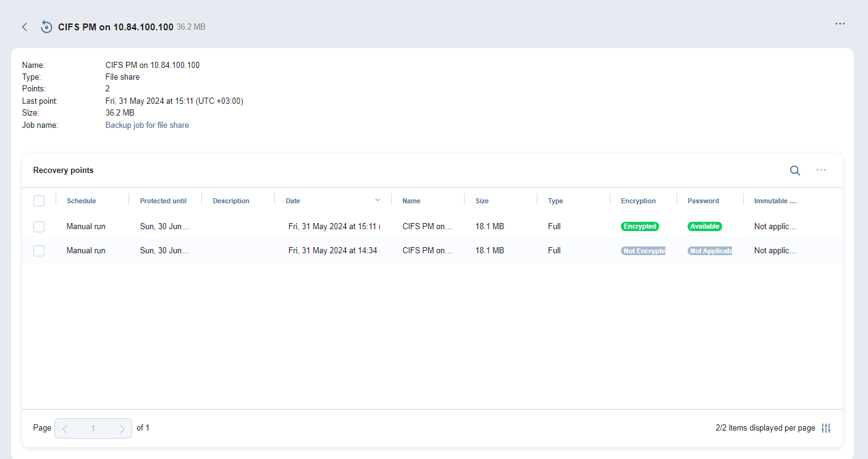This screenshot has width=868, height=459.
Task: Click the page number input field
Action: coord(93,429)
